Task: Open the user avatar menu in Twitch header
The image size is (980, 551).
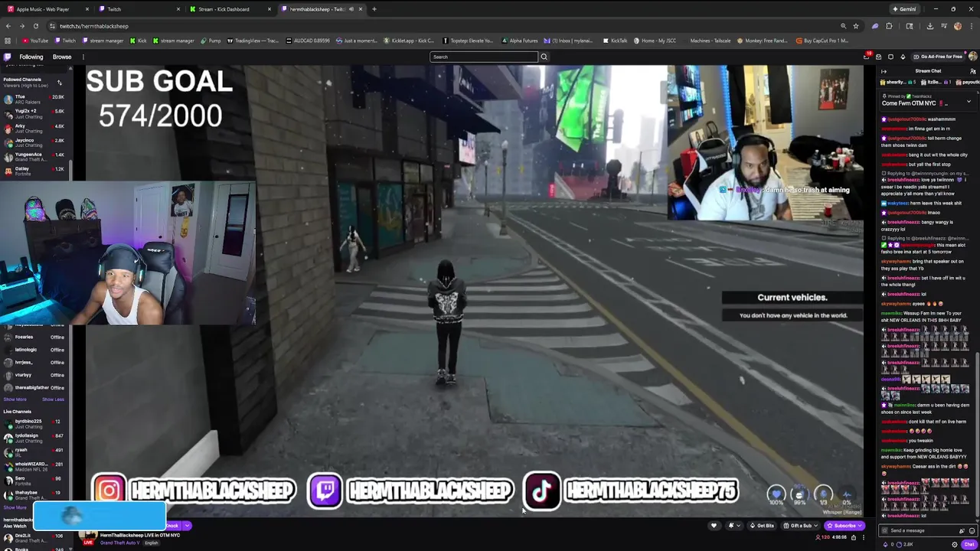Action: tap(972, 56)
